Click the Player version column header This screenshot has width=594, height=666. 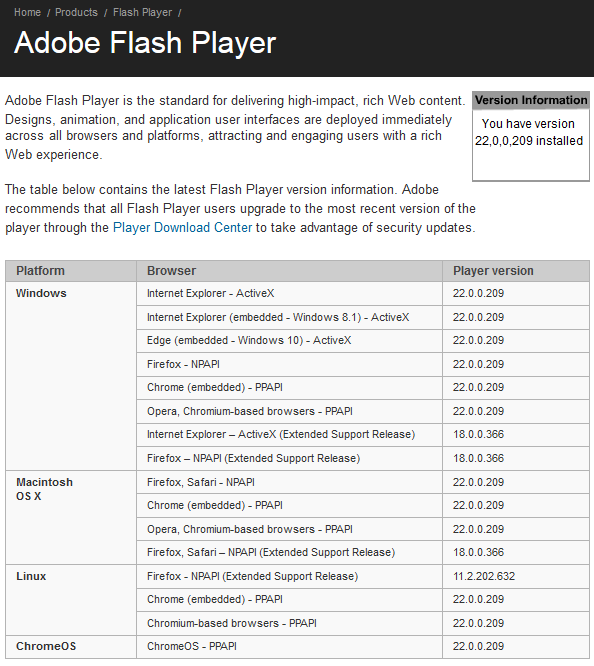pyautogui.click(x=516, y=271)
